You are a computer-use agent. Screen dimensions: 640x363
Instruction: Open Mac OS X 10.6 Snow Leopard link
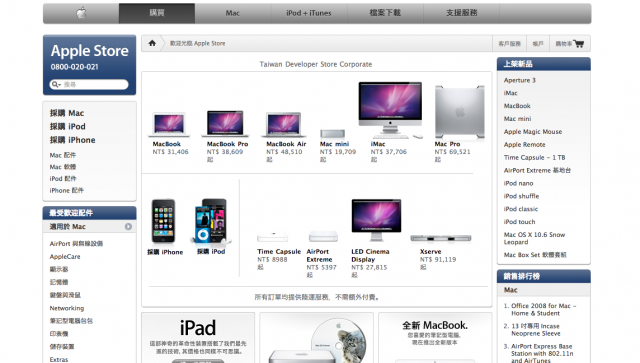(534, 238)
